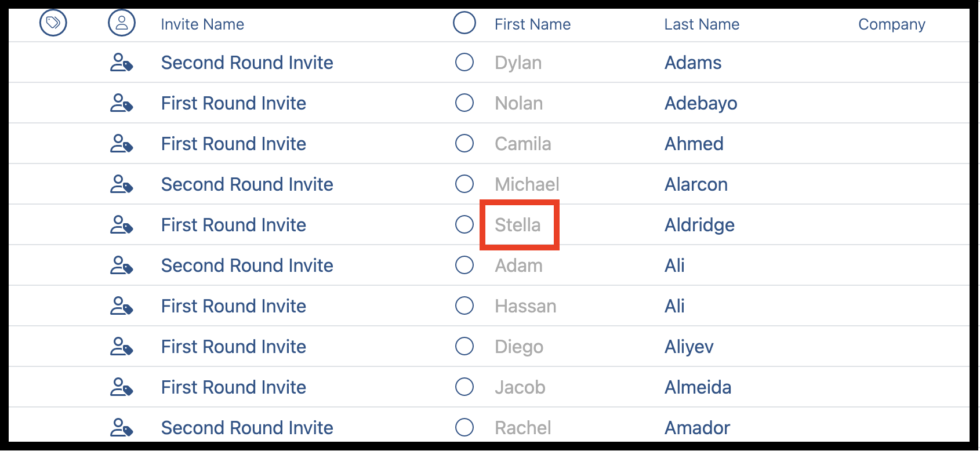Click the first name Diego

pos(519,347)
